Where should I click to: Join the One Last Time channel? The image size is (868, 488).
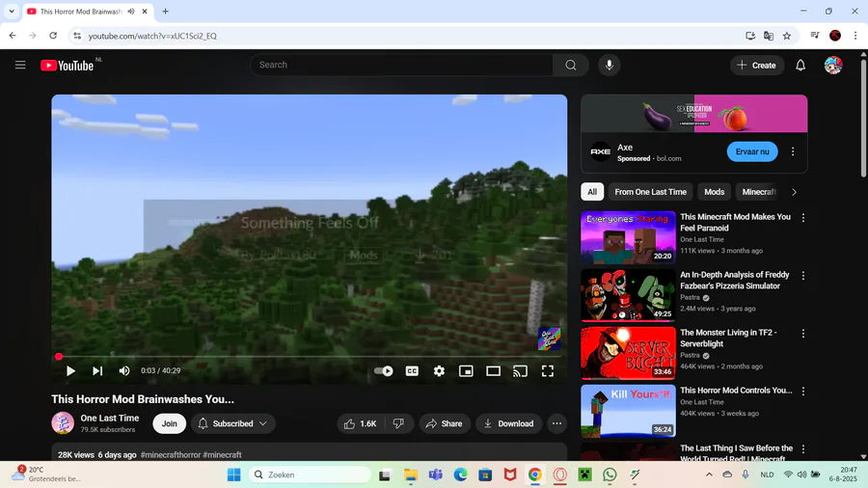click(x=170, y=423)
